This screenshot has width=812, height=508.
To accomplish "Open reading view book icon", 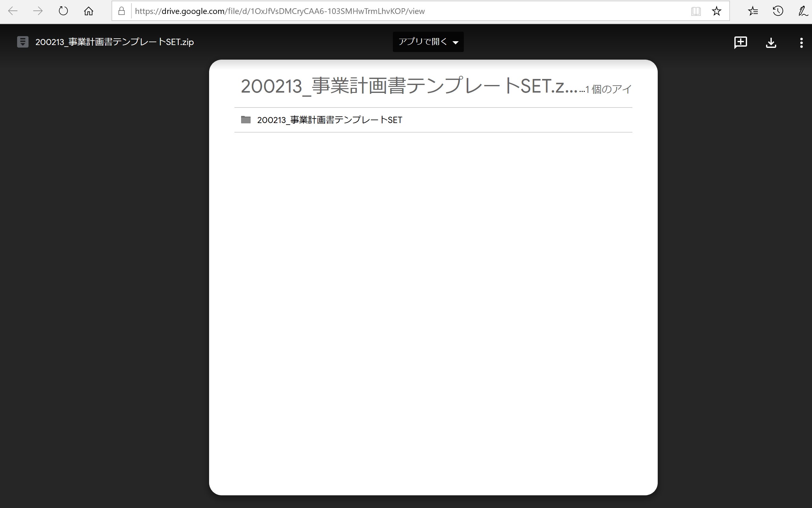I will pyautogui.click(x=696, y=11).
